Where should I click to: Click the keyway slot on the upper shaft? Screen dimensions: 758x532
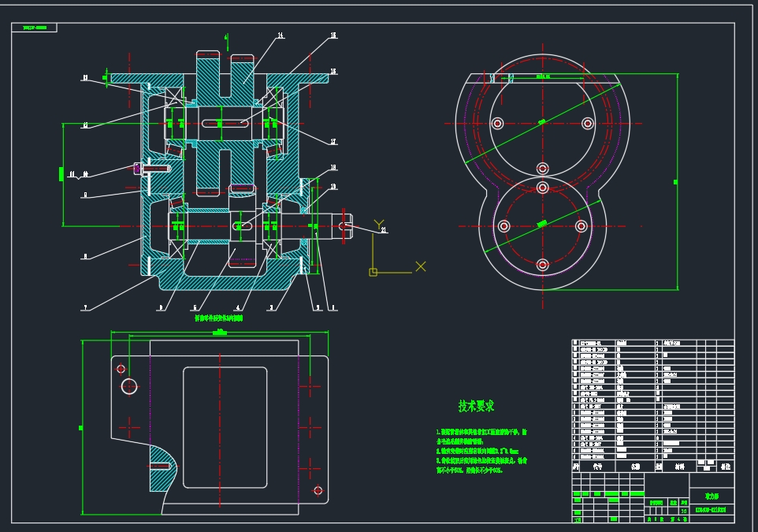[225, 125]
